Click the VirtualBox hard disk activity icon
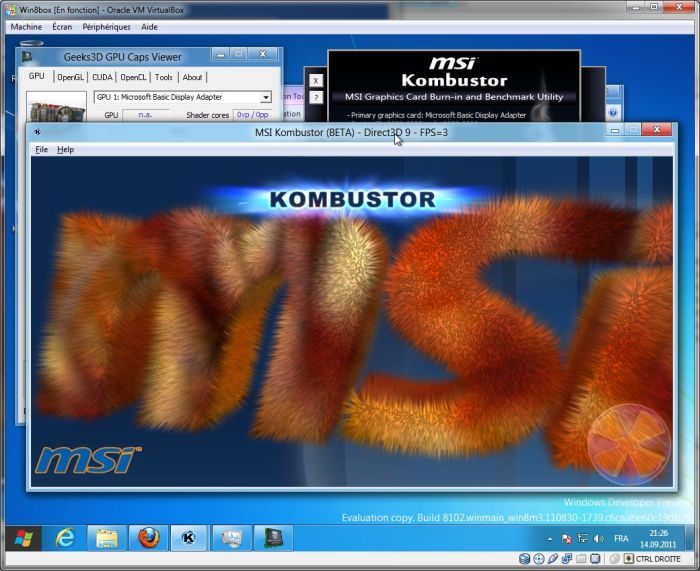 (x=525, y=558)
